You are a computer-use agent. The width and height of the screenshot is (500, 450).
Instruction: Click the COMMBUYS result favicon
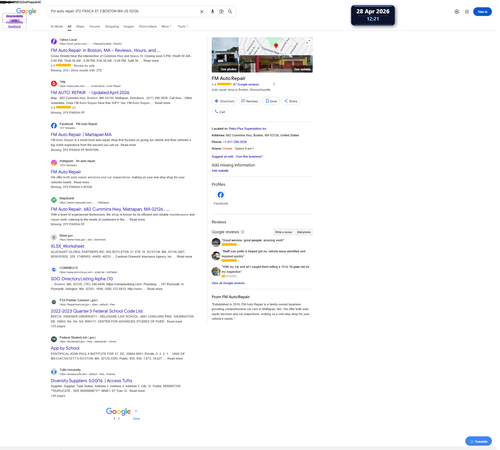pyautogui.click(x=54, y=270)
